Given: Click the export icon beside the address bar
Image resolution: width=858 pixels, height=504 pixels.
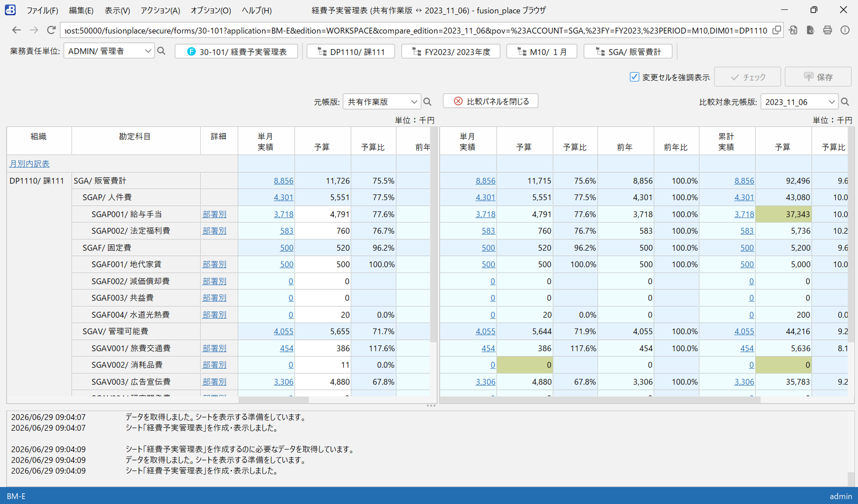Looking at the screenshot, I should [x=793, y=30].
